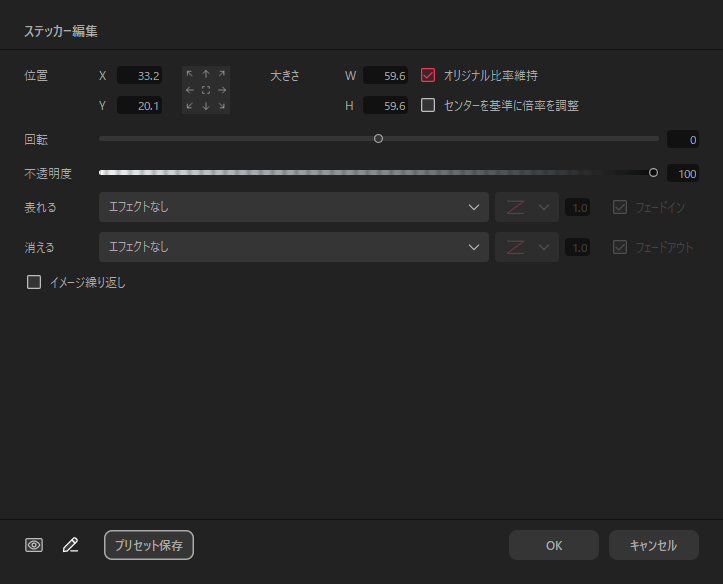Click the X position input field
723x584 pixels.
(x=139, y=75)
